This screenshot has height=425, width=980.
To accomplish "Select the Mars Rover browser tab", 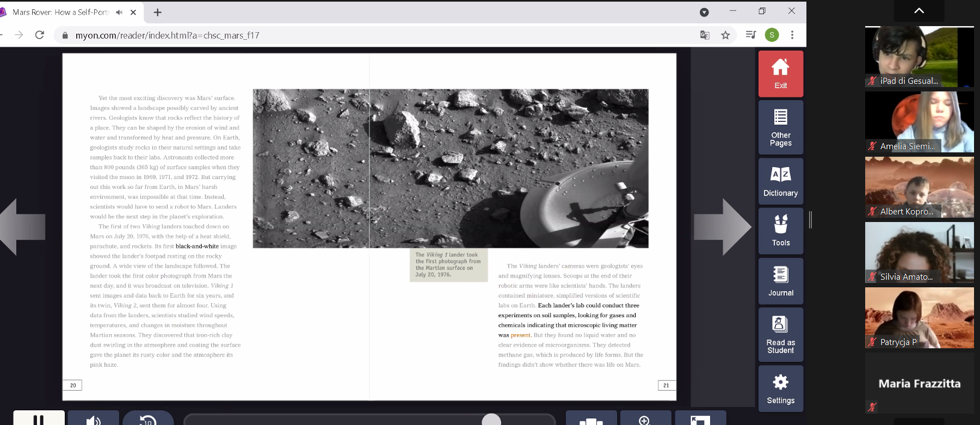I will [x=60, y=12].
